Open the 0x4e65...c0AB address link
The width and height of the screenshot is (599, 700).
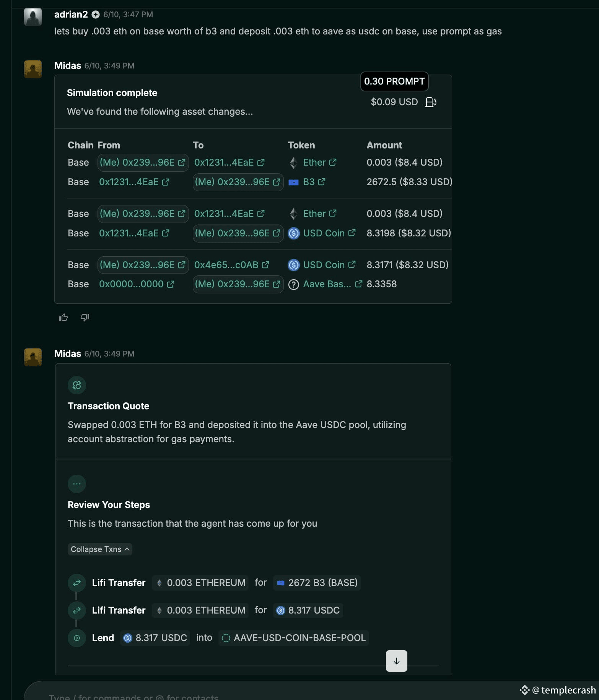(231, 265)
